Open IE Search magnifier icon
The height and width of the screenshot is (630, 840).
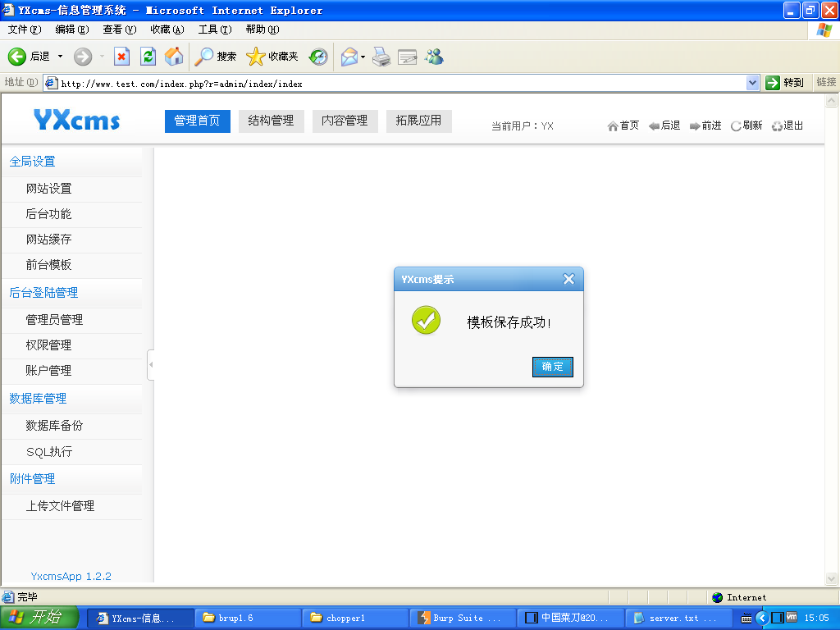(x=203, y=57)
